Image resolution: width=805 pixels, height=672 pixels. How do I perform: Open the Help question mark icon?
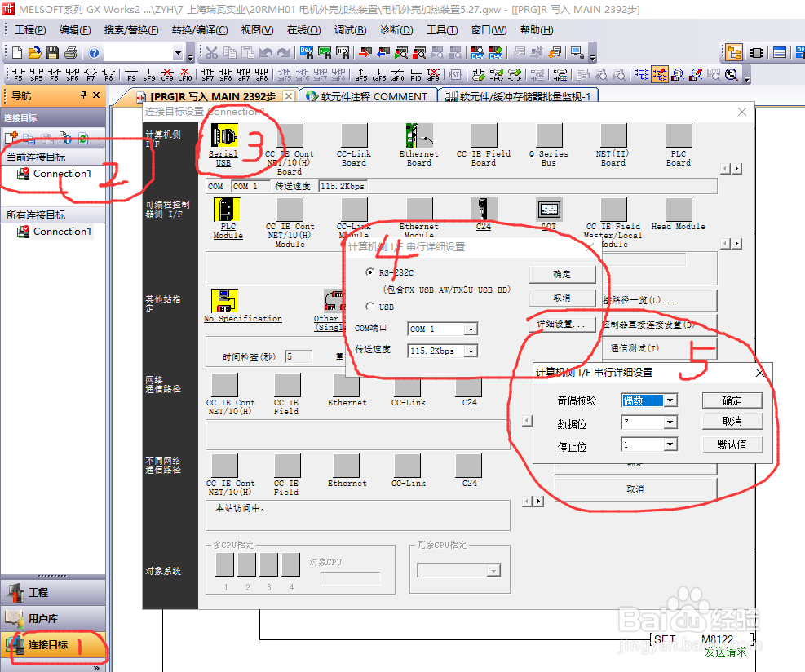(x=94, y=52)
